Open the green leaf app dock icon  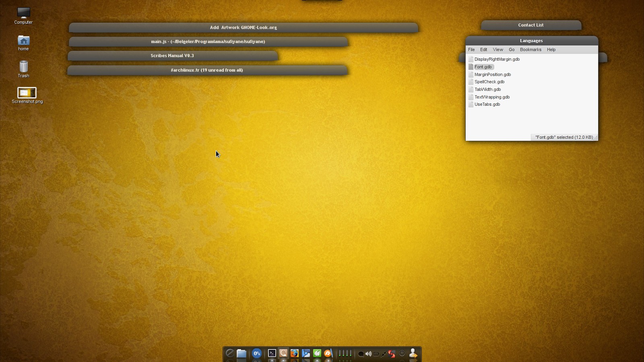click(x=317, y=353)
